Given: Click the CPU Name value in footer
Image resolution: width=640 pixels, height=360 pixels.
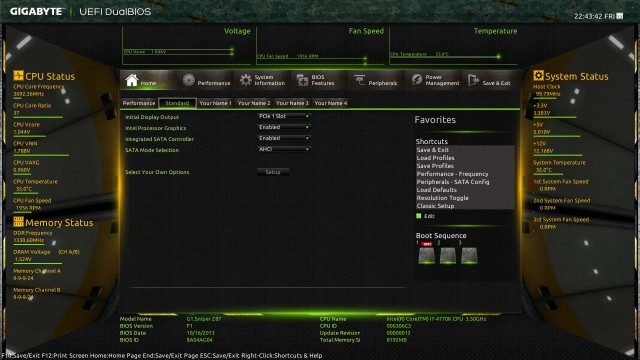Looking at the screenshot, I should tap(436, 319).
